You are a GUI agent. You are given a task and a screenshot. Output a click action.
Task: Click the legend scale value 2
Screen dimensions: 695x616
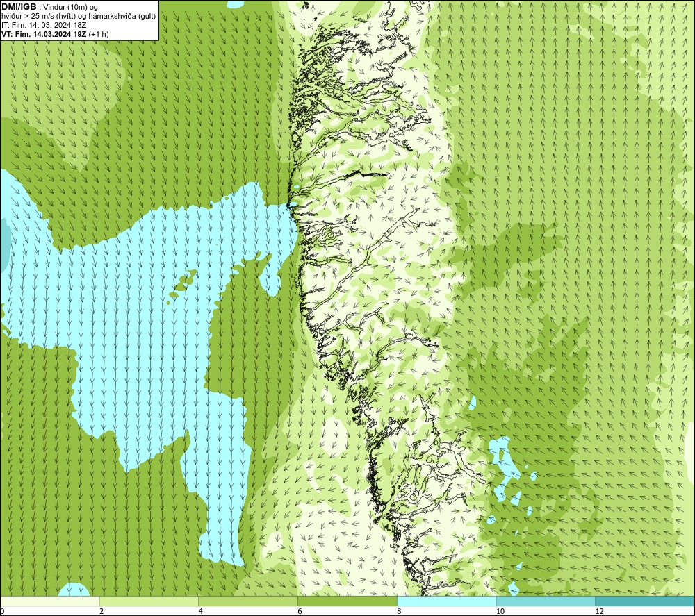(x=101, y=611)
